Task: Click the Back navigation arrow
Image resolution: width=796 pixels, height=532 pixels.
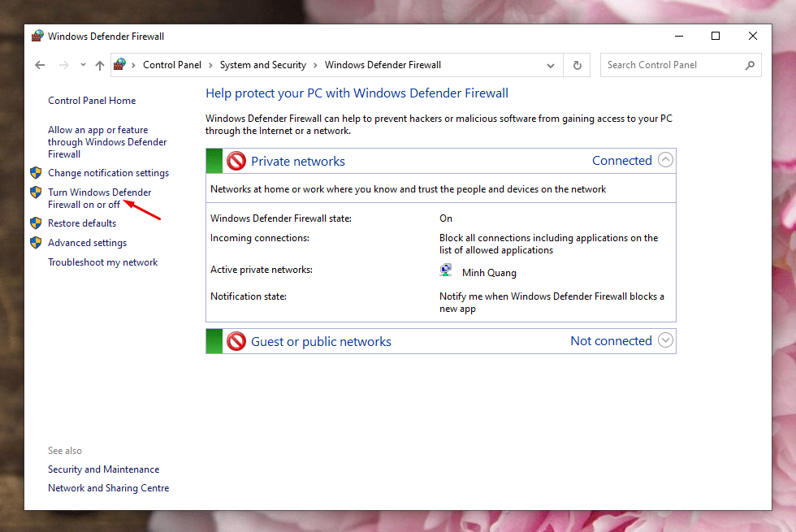Action: (x=41, y=65)
